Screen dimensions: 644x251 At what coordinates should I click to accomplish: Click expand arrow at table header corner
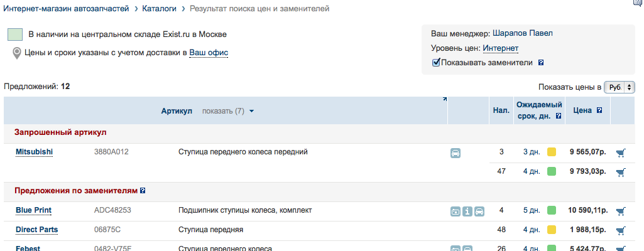pos(445,99)
